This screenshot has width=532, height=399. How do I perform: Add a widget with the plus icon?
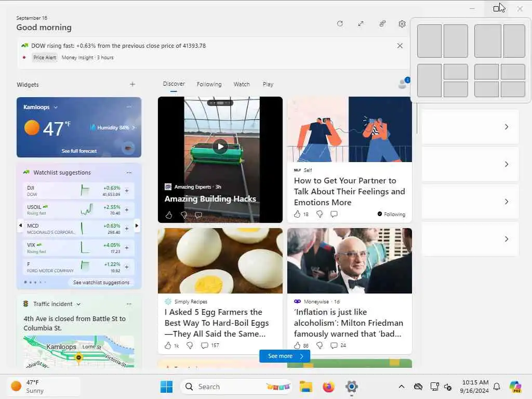pyautogui.click(x=132, y=84)
